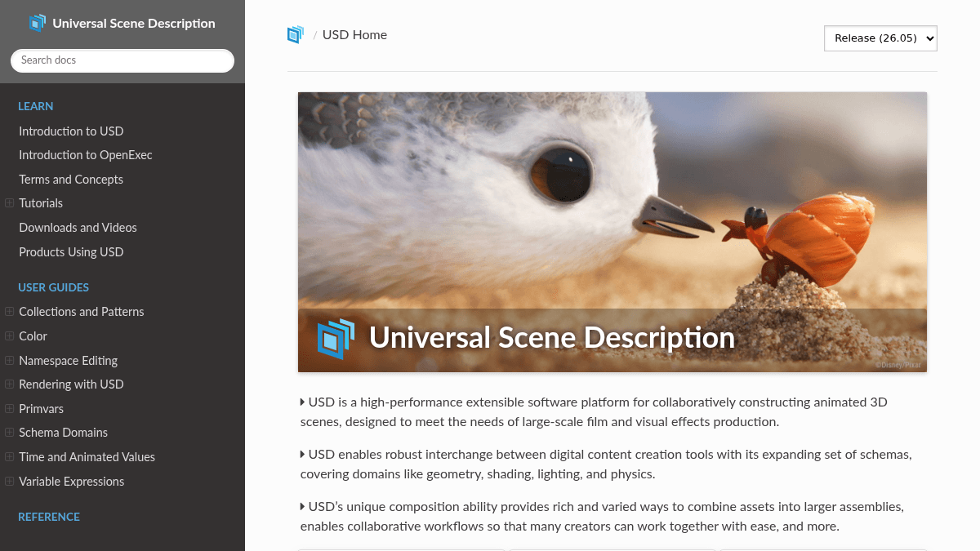Click the USD home icon in breadcrumb
Viewport: 980px width, 551px height.
coord(296,34)
